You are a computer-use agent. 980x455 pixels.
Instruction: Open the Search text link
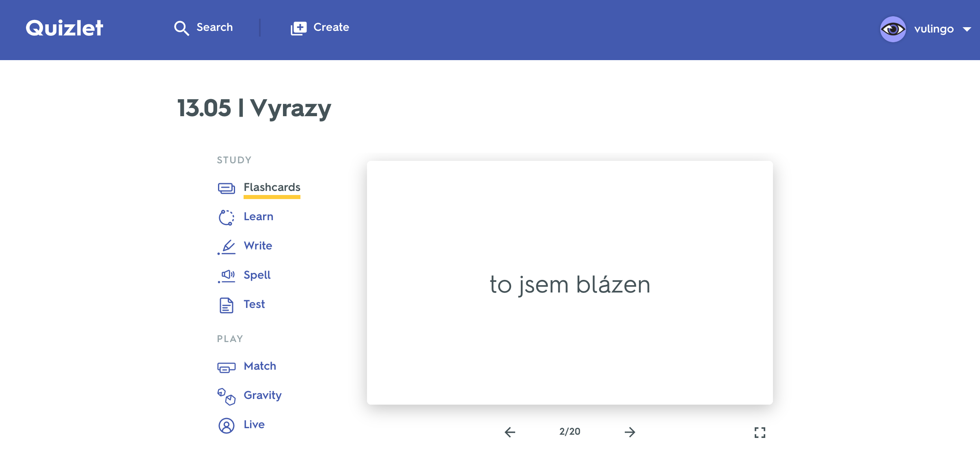click(214, 27)
